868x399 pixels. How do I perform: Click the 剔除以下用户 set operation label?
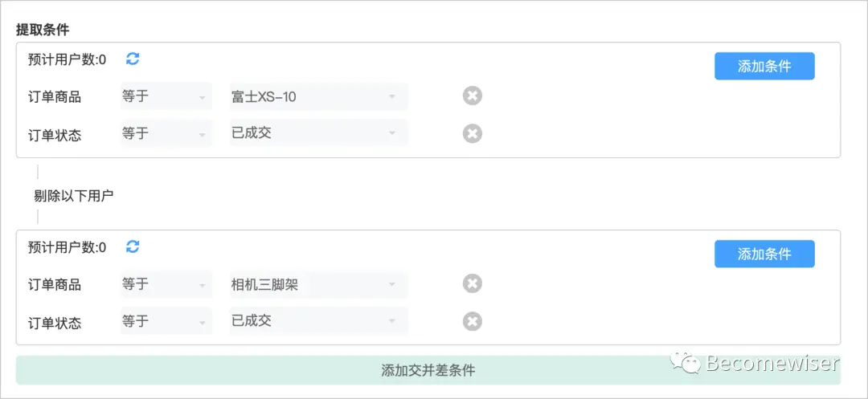click(73, 195)
